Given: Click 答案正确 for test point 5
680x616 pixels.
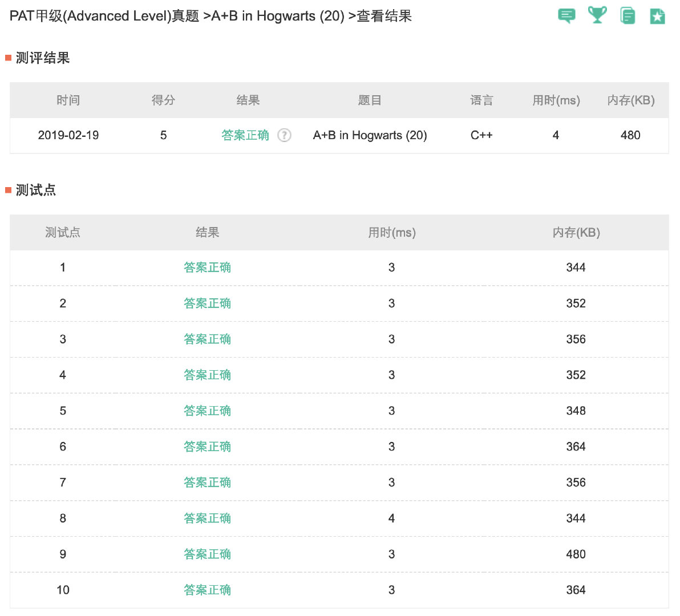Looking at the screenshot, I should pos(207,411).
